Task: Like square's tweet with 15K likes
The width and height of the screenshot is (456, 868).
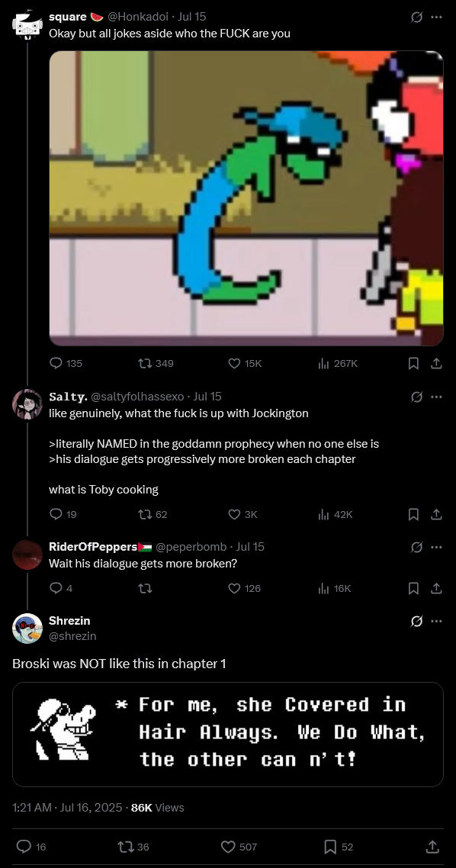Action: [245, 363]
